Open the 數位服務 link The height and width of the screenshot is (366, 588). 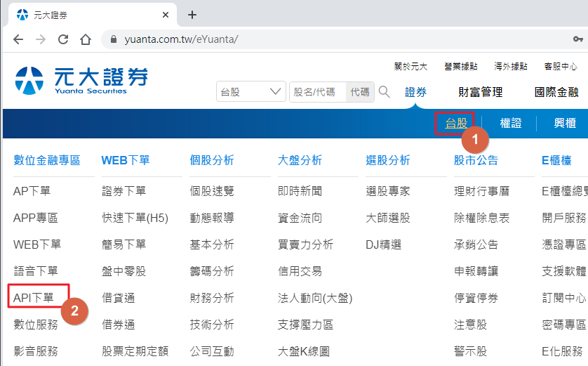[x=36, y=325]
